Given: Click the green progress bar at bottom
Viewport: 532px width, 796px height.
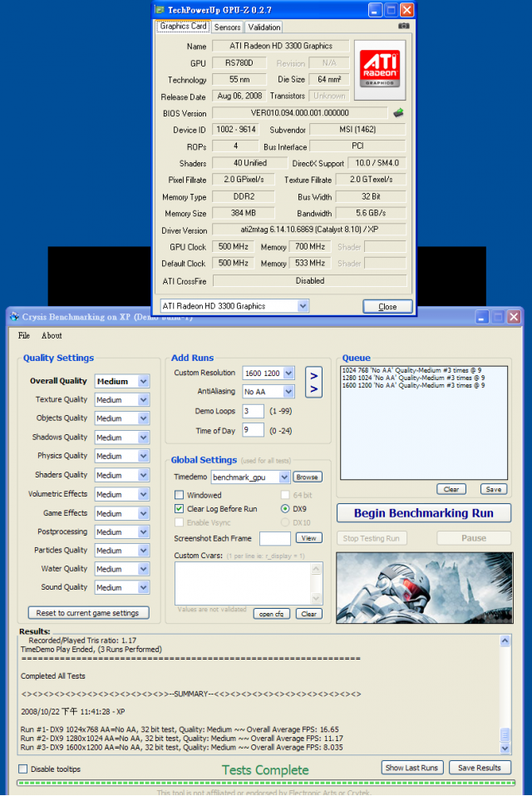Looking at the screenshot, I should pyautogui.click(x=266, y=783).
